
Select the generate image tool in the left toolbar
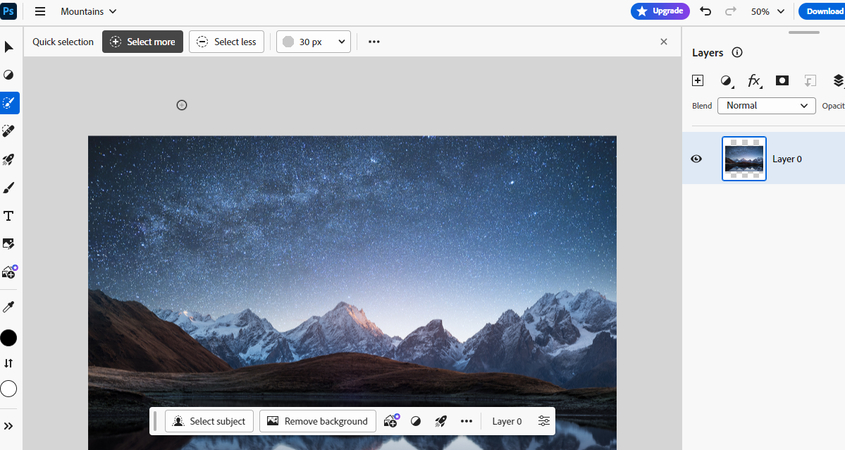click(x=10, y=272)
